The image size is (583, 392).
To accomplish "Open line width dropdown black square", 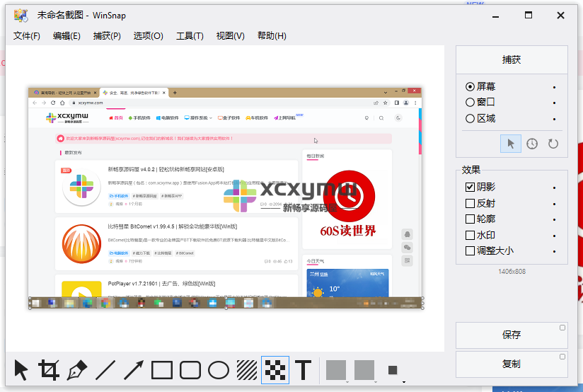I will tap(393, 370).
